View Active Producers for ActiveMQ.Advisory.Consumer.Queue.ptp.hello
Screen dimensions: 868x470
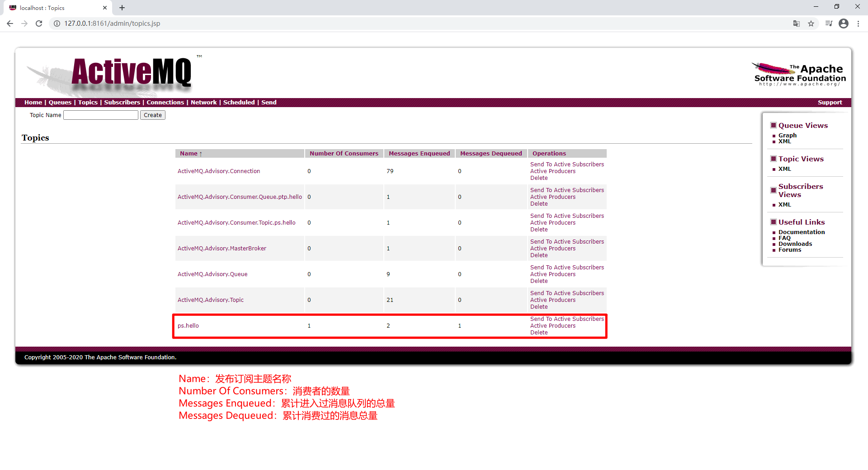(553, 197)
